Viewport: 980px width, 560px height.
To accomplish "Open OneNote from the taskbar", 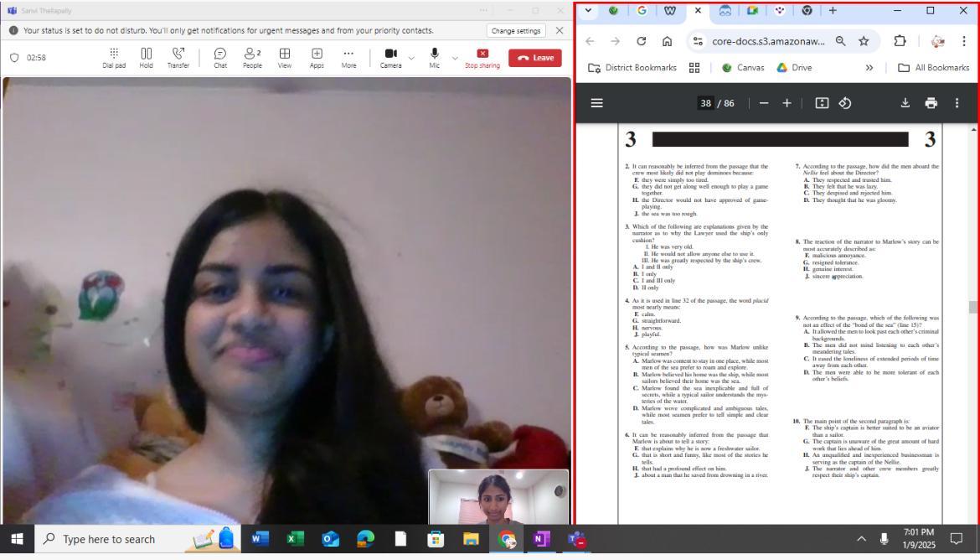I will tap(541, 539).
